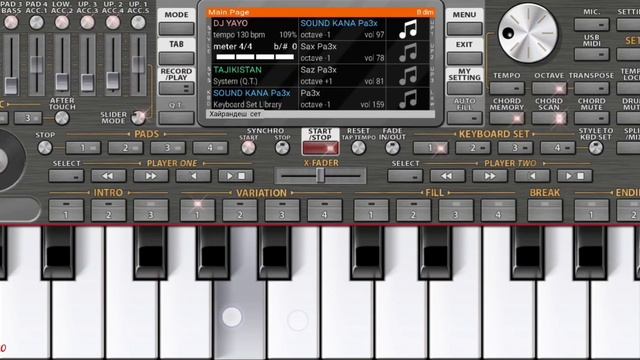
Task: Toggle the USB MIDI button
Action: pyautogui.click(x=591, y=54)
